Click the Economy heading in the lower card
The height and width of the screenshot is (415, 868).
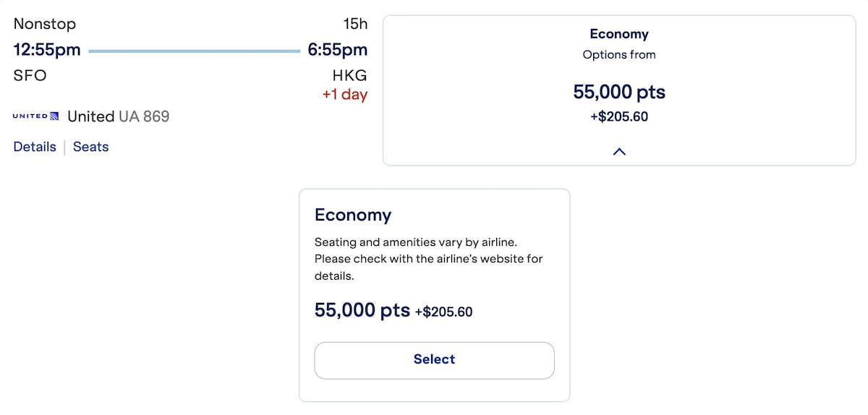click(x=353, y=215)
